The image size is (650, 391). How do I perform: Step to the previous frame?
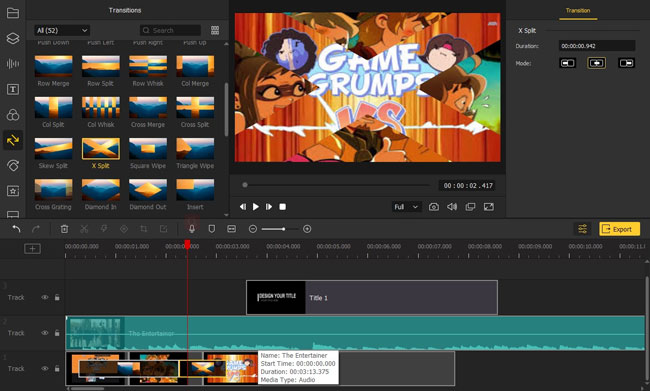(x=243, y=206)
